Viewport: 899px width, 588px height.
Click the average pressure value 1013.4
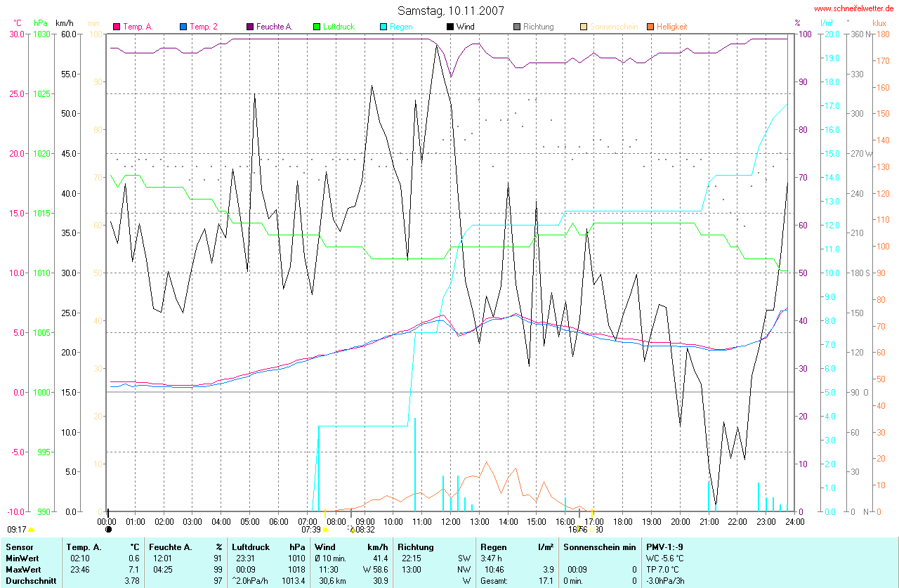(x=294, y=581)
